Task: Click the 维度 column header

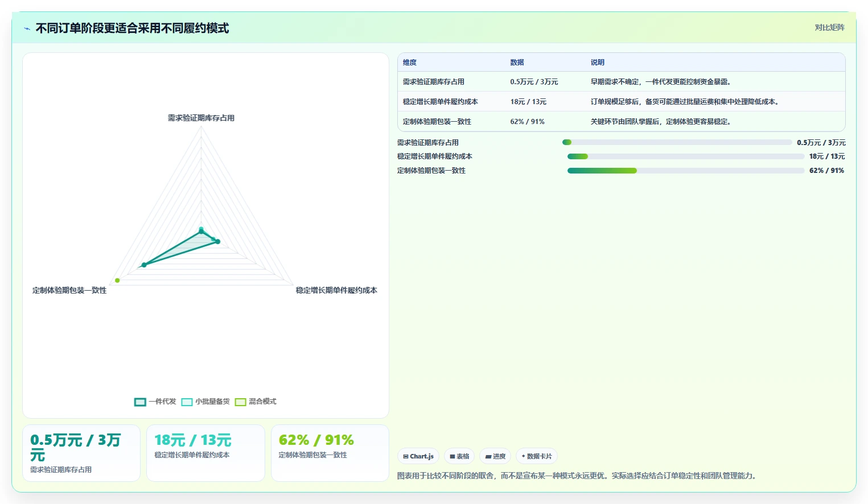Action: point(410,63)
